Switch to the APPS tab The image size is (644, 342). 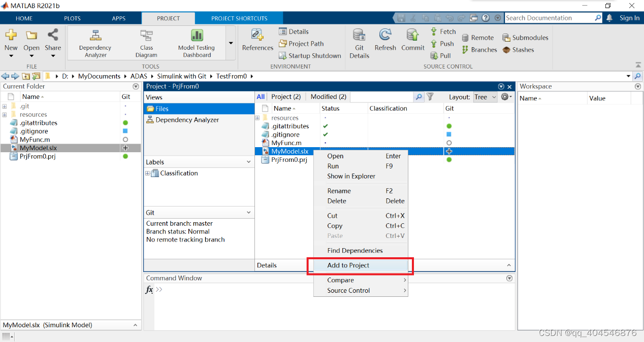(118, 18)
